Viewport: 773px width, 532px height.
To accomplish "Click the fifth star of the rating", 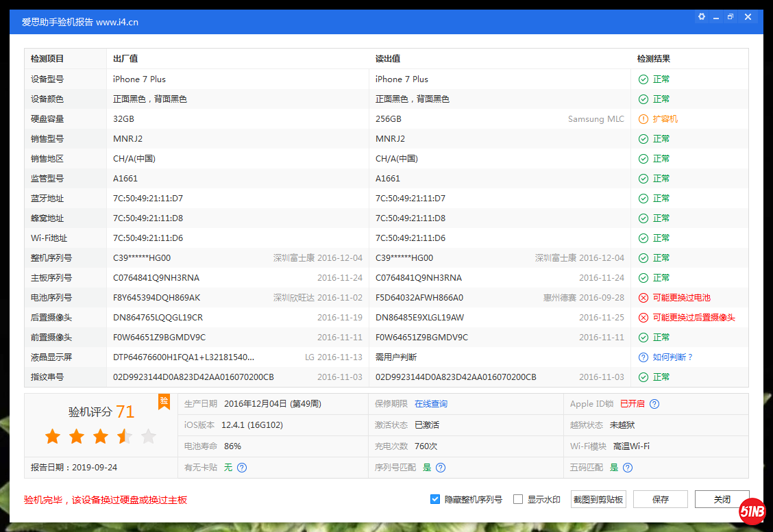I will (149, 435).
